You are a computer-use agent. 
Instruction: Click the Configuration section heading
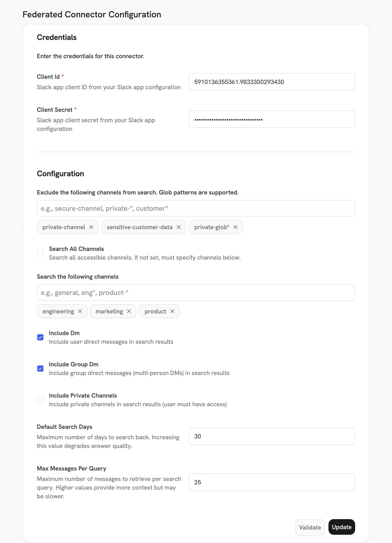tap(60, 174)
